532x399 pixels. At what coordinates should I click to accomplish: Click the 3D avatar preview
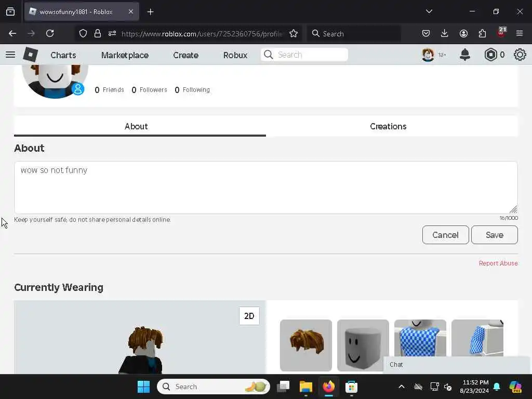pyautogui.click(x=140, y=337)
